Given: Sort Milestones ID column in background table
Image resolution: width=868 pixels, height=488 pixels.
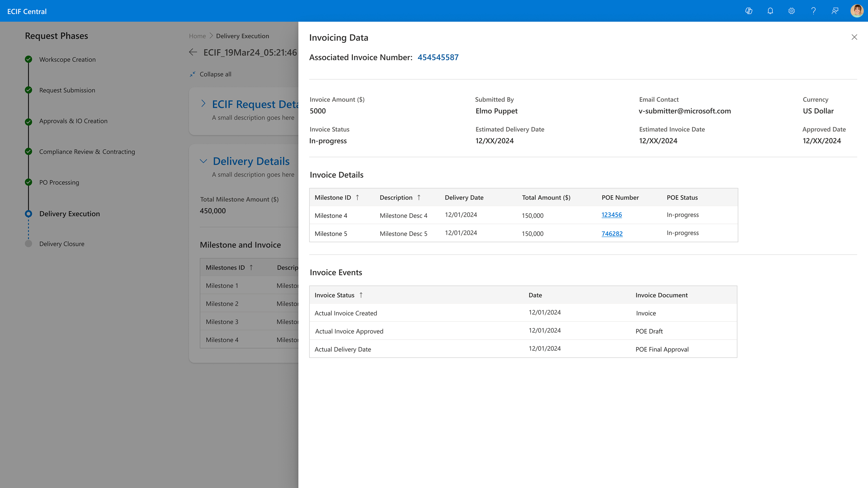Looking at the screenshot, I should 251,268.
